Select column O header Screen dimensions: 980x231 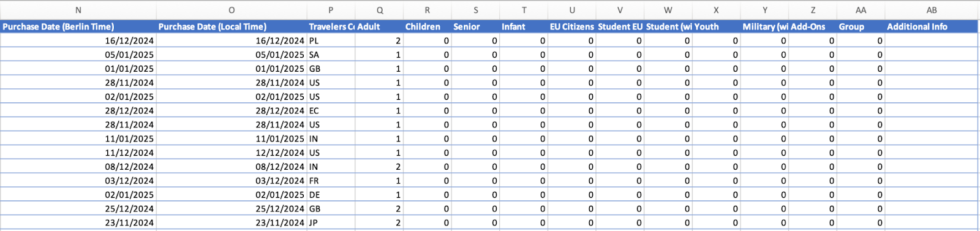(x=232, y=10)
